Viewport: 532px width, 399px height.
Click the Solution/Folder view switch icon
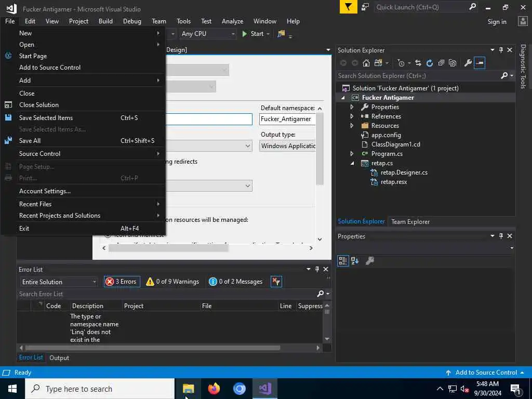378,63
